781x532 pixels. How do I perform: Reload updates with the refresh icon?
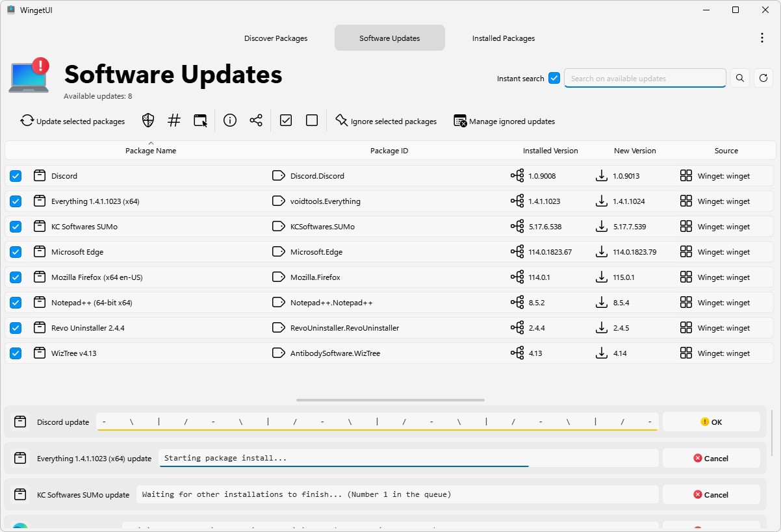763,79
